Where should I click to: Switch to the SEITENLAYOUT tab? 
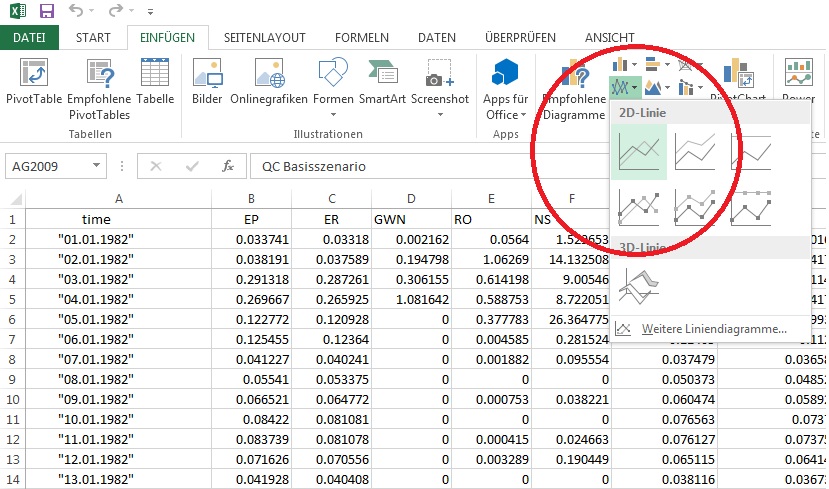click(264, 38)
